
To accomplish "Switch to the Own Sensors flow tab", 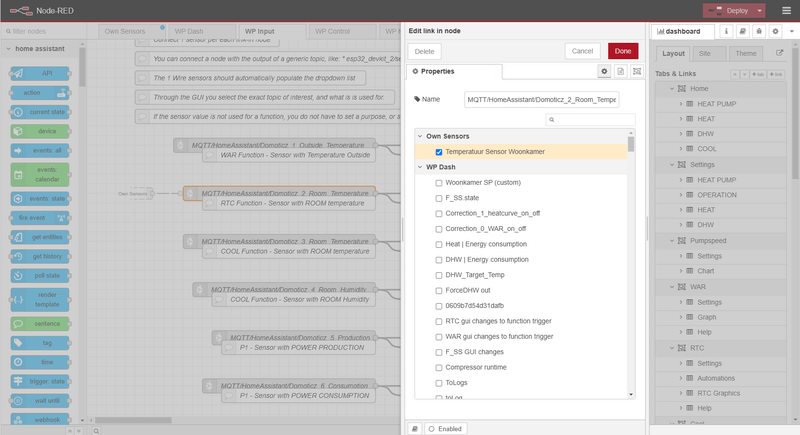I will [x=132, y=31].
